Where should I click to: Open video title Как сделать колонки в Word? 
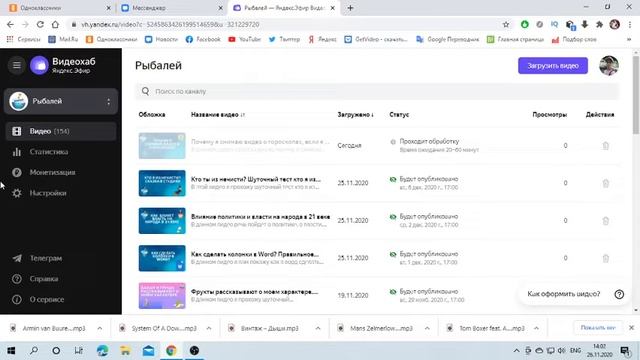pos(255,254)
